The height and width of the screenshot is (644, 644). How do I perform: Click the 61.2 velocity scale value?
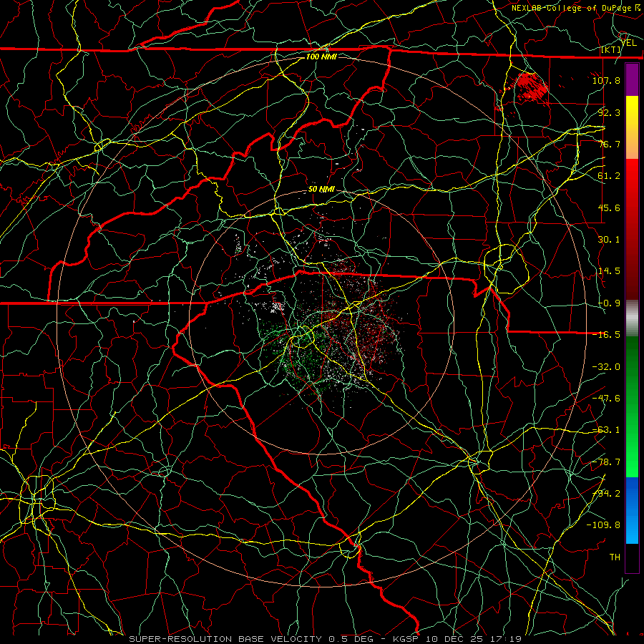coord(609,176)
